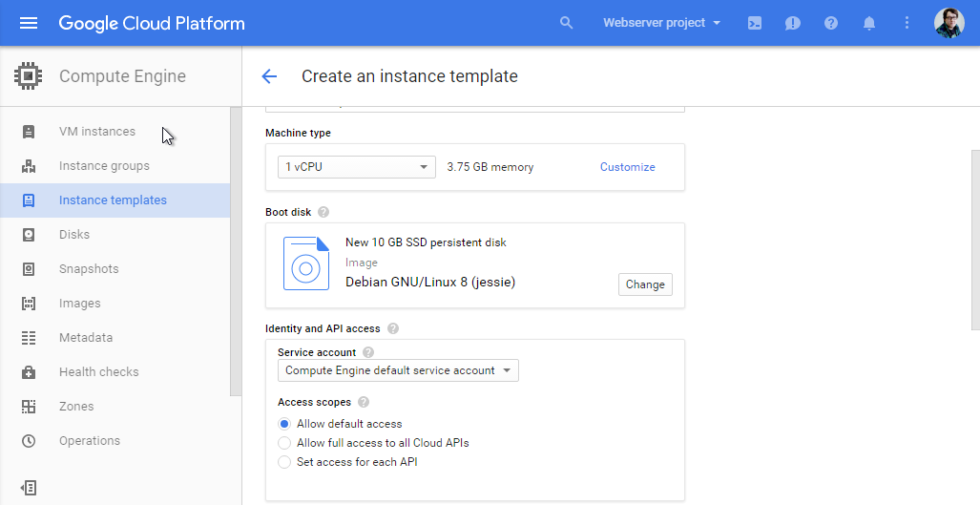
Task: Open the notifications bell
Action: tap(868, 23)
